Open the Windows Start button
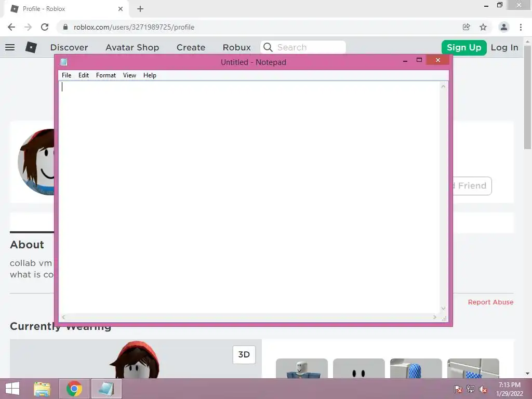The image size is (532, 399). (12, 389)
